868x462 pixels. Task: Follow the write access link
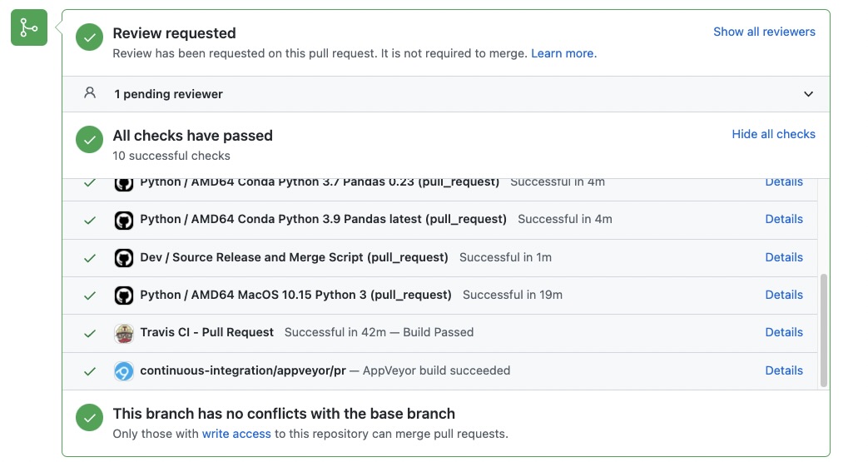pos(236,434)
